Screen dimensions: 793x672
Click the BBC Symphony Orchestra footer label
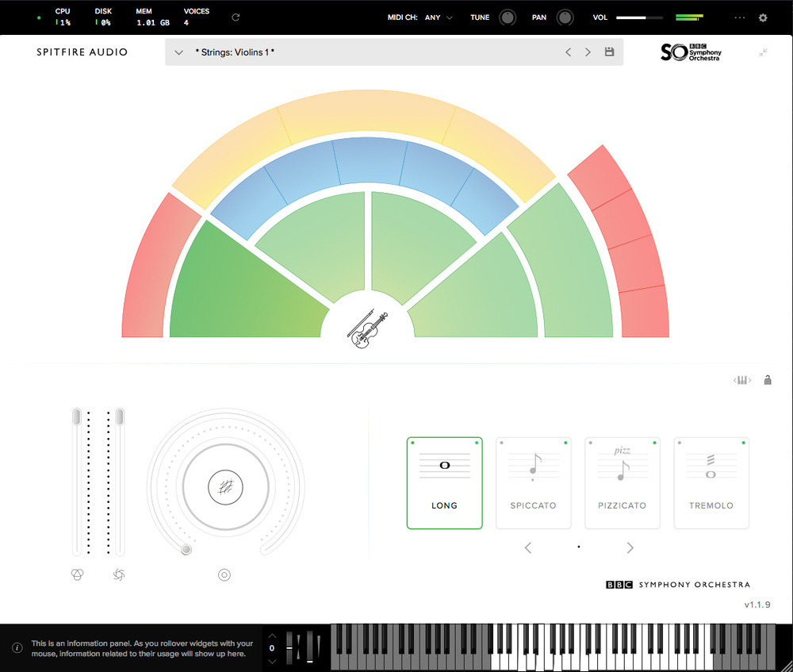pyautogui.click(x=678, y=585)
